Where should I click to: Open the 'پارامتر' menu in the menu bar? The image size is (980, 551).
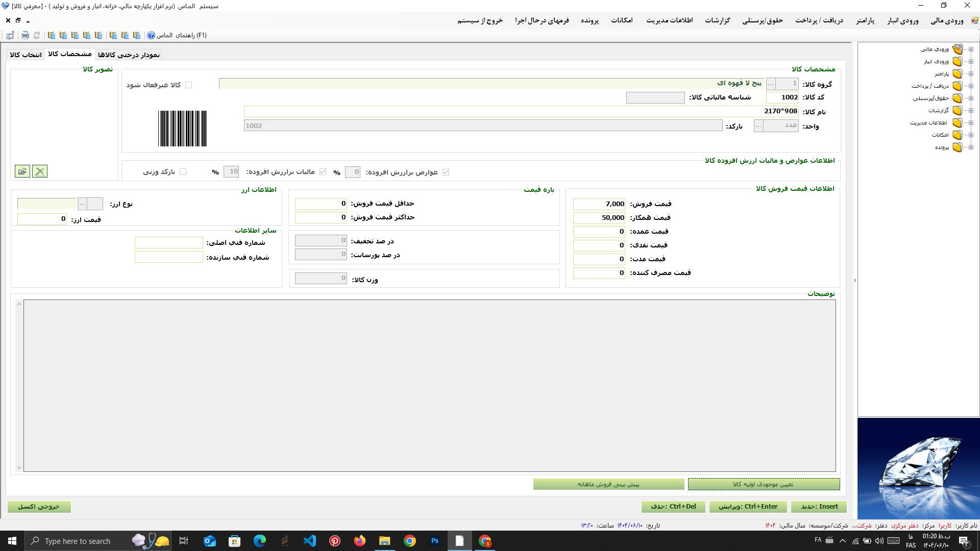point(865,20)
